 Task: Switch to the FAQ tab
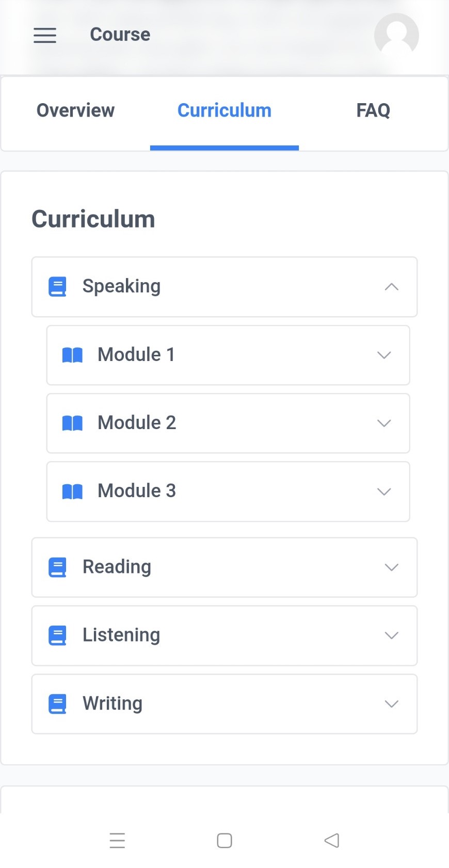coord(373,110)
